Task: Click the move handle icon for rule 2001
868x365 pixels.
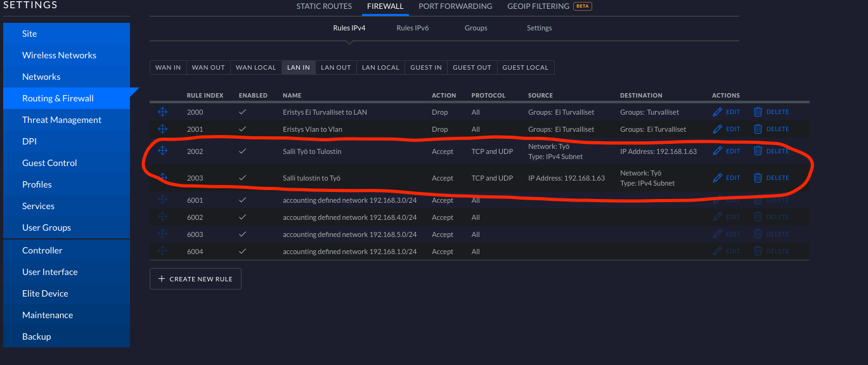Action: (x=162, y=129)
